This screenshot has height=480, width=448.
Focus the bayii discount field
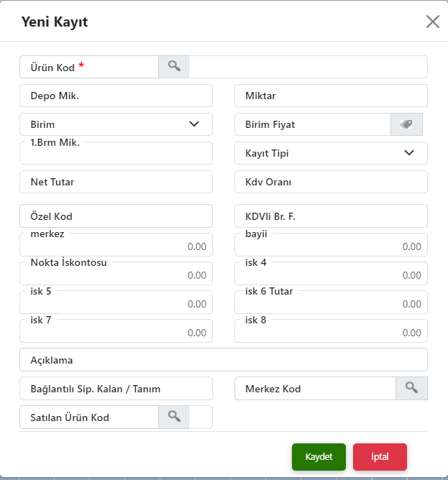click(x=331, y=244)
